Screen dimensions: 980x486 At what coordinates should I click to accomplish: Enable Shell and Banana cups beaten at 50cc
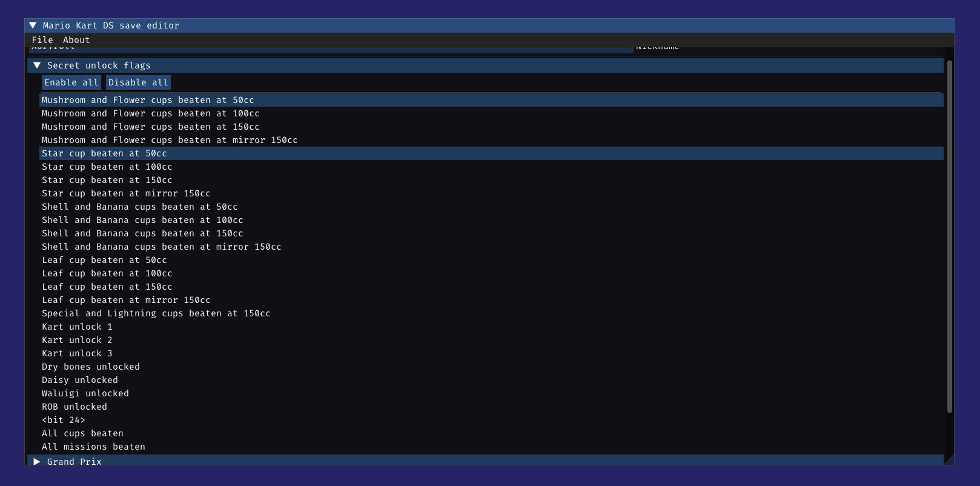(x=491, y=207)
